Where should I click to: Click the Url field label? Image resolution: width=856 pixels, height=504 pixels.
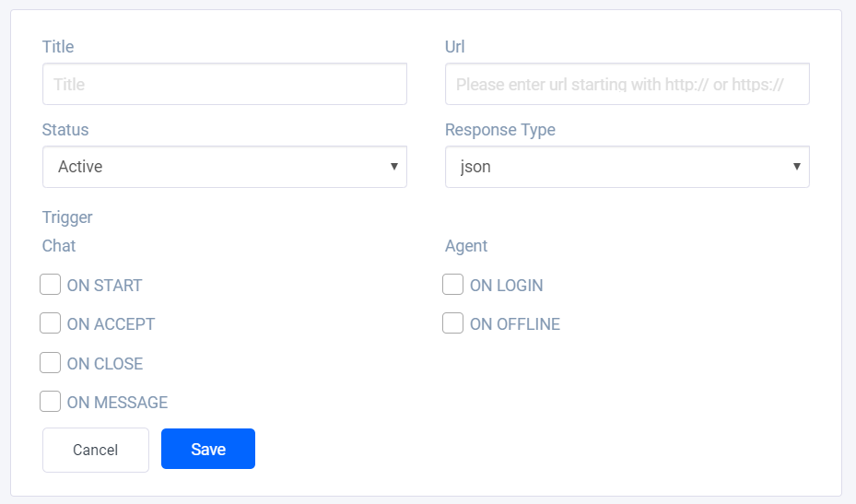(x=455, y=47)
